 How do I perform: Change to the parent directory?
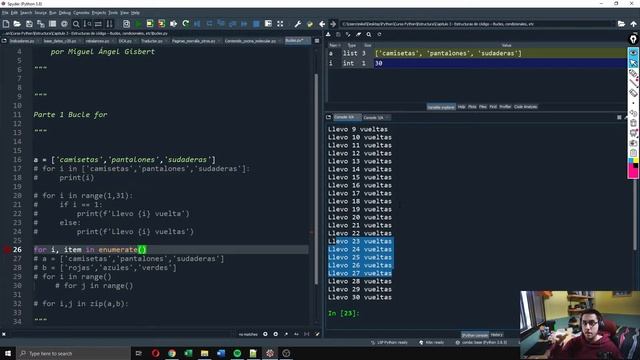tap(633, 24)
